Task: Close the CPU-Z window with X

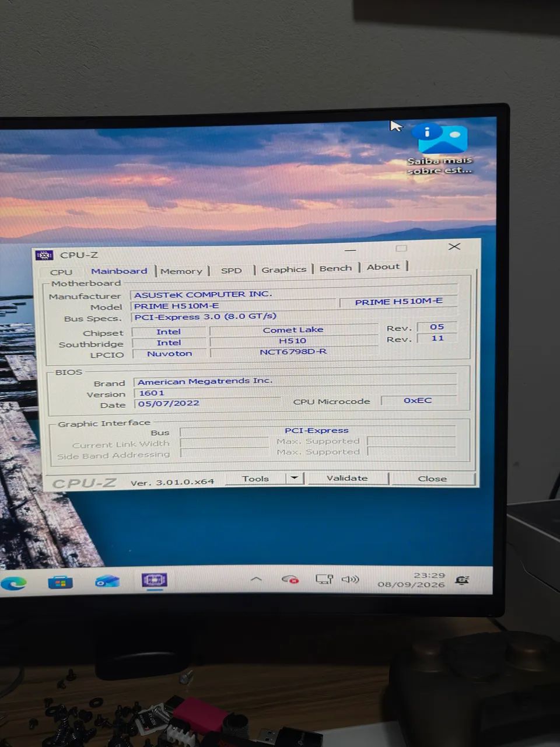Action: tap(454, 246)
